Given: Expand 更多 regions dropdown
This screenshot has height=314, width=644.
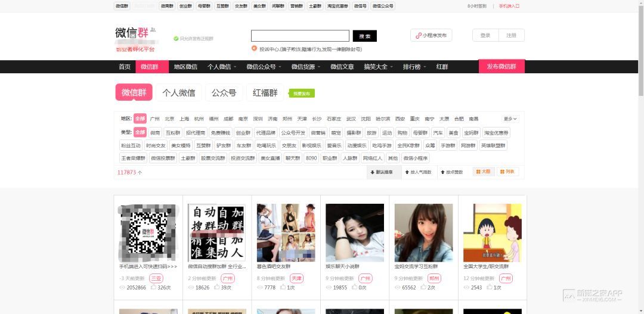Looking at the screenshot, I should pyautogui.click(x=510, y=119).
